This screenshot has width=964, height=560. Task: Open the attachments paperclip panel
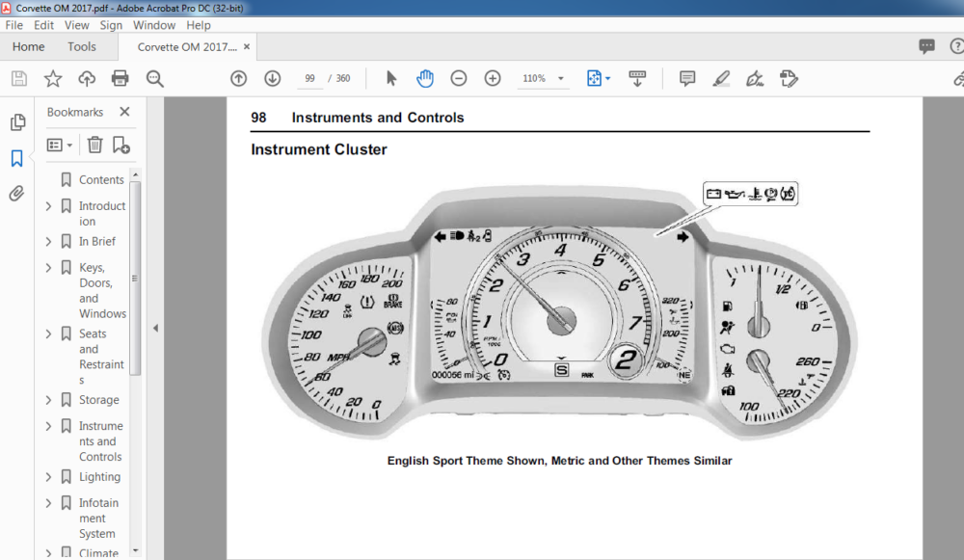[16, 194]
